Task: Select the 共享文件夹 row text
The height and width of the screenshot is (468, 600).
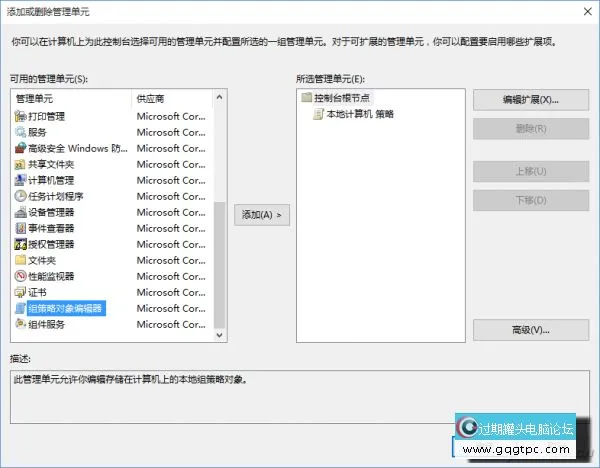Action: point(51,165)
